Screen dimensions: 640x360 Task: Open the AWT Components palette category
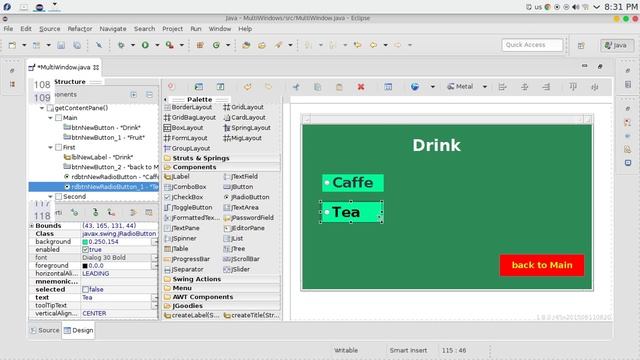pyautogui.click(x=222, y=297)
